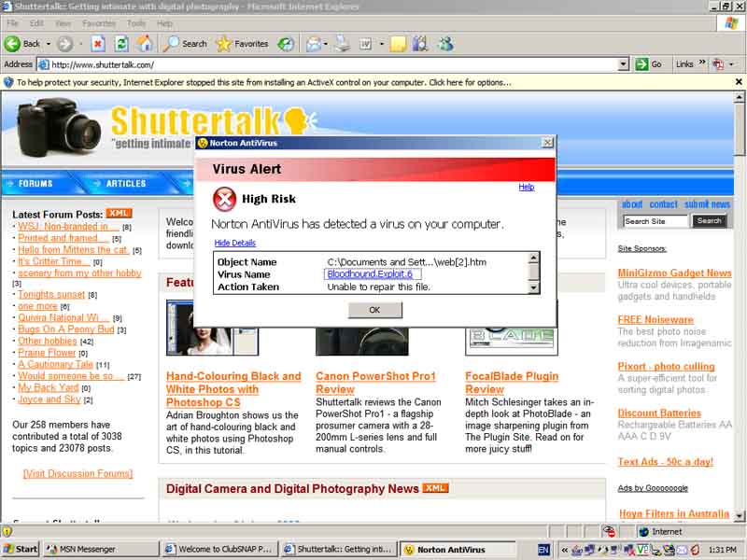Open the FORUMS navigation tab

[35, 184]
